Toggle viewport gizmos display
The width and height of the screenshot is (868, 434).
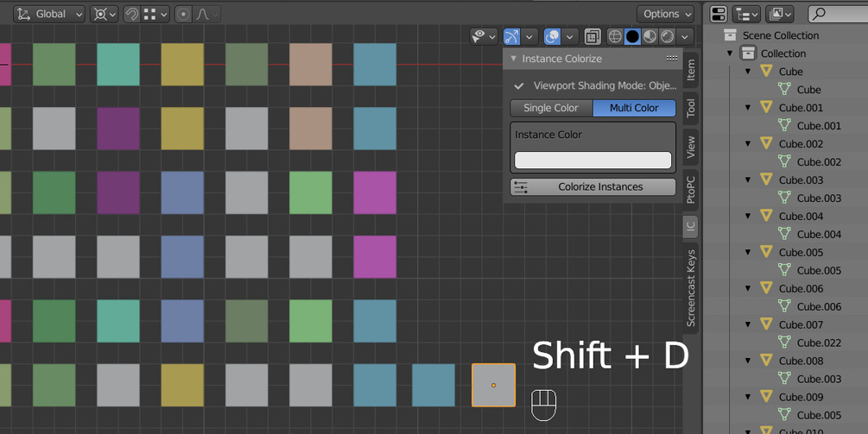(x=512, y=36)
